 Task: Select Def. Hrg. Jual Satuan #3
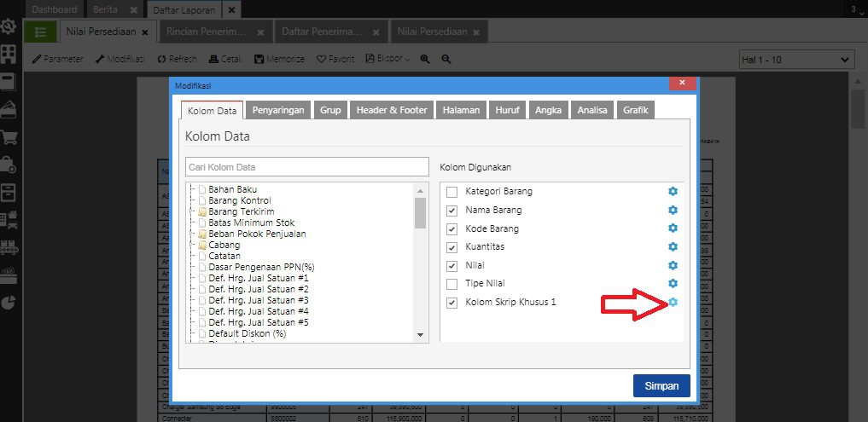tap(259, 300)
